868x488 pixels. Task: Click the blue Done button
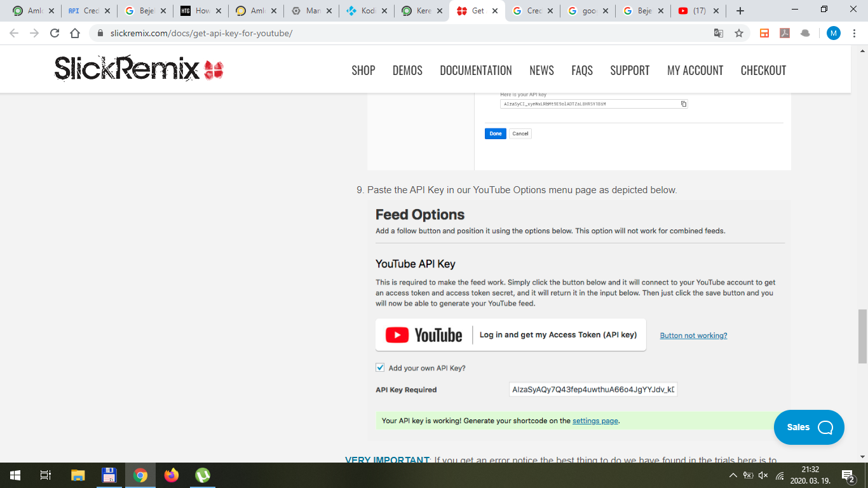pos(496,133)
